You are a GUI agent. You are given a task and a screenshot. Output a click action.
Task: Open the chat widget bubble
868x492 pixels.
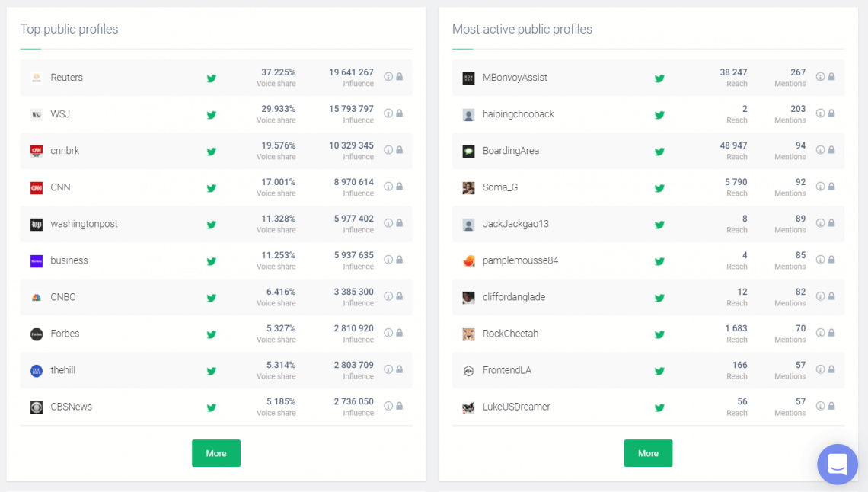tap(837, 464)
